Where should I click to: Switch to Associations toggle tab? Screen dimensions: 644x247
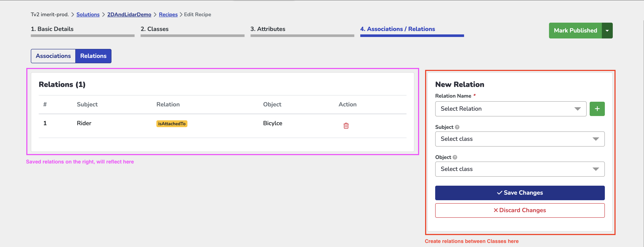click(53, 56)
